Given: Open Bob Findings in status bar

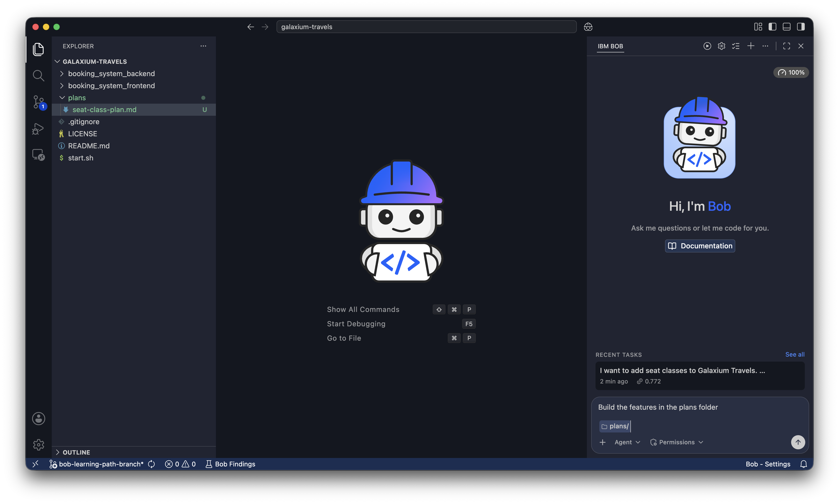Looking at the screenshot, I should coord(230,464).
